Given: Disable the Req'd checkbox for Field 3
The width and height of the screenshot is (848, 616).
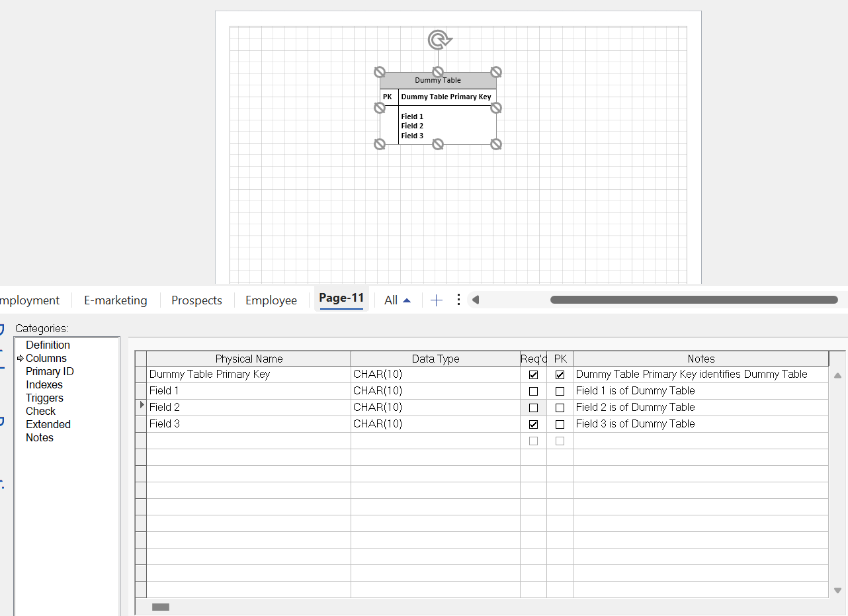Looking at the screenshot, I should pos(534,424).
